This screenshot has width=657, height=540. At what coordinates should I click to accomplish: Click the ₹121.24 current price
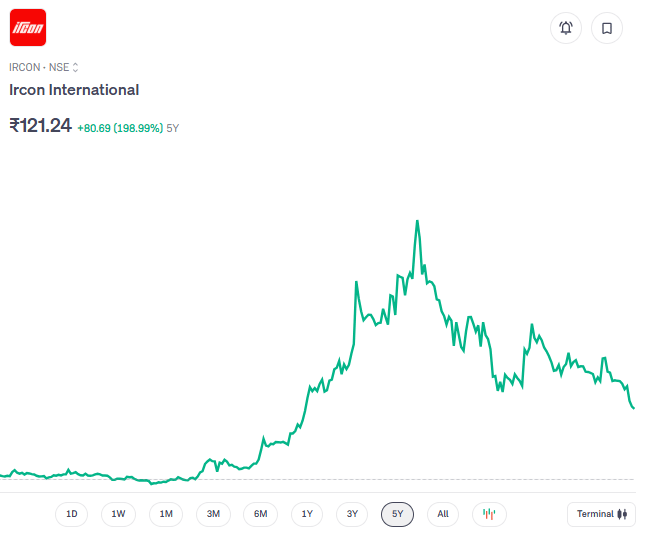click(x=40, y=126)
